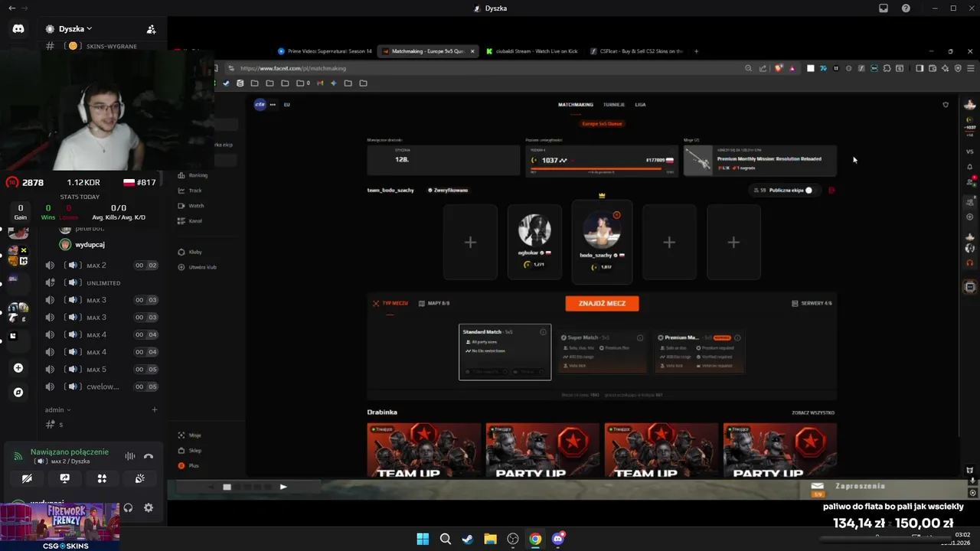Open the TURNIEJE tab on FACEIT
This screenshot has height=551, width=980.
(x=614, y=105)
